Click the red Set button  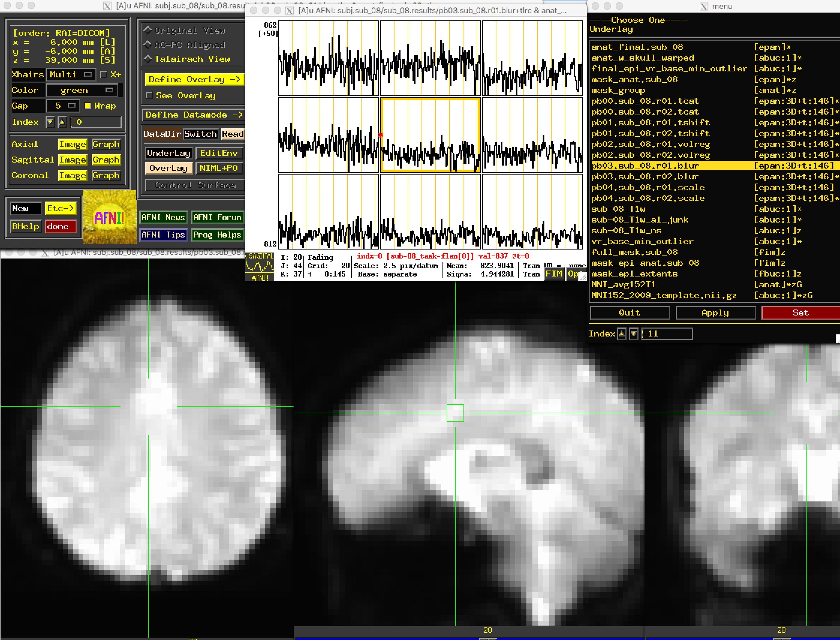[x=801, y=313]
